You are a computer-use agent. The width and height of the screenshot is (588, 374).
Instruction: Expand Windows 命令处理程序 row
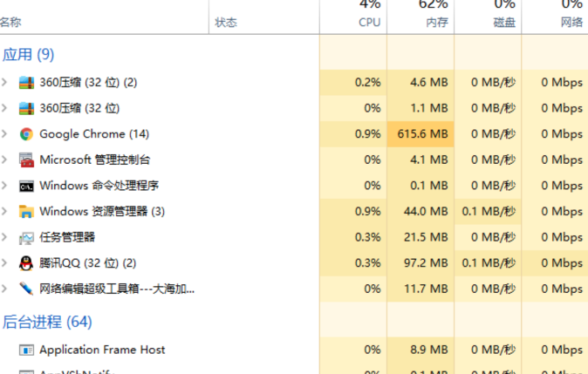coord(4,186)
